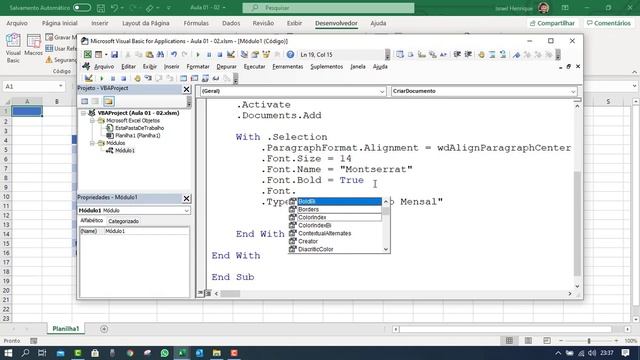Switch to the Alfabético tab in Properties

(x=91, y=221)
